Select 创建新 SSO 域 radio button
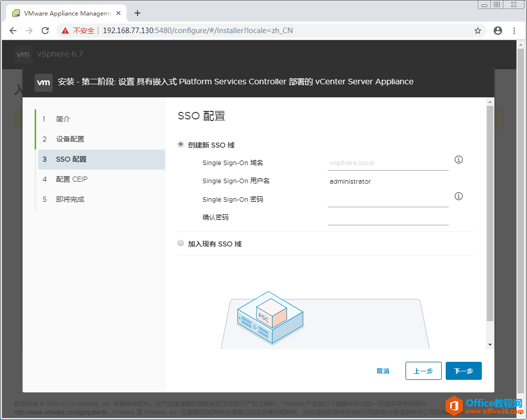Screen dimensions: 527x420 click(x=181, y=144)
